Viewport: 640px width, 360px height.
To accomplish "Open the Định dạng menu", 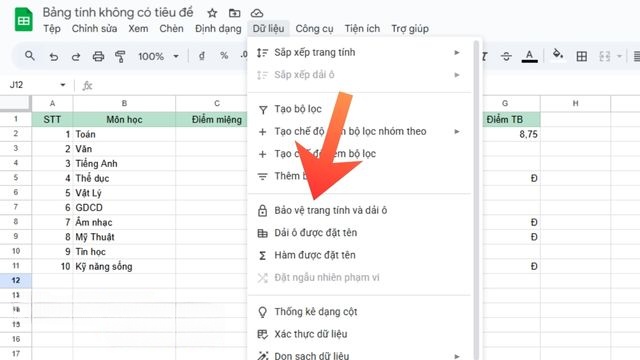I will click(218, 29).
